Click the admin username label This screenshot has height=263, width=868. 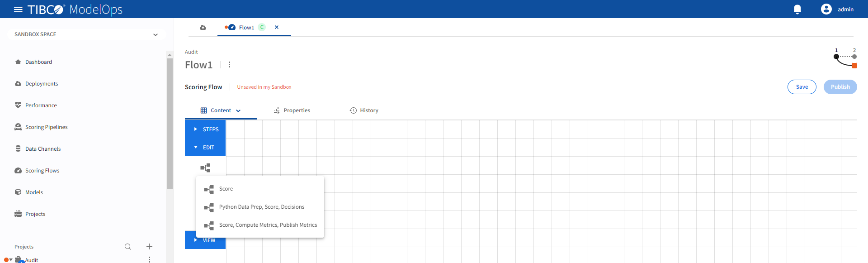click(845, 10)
